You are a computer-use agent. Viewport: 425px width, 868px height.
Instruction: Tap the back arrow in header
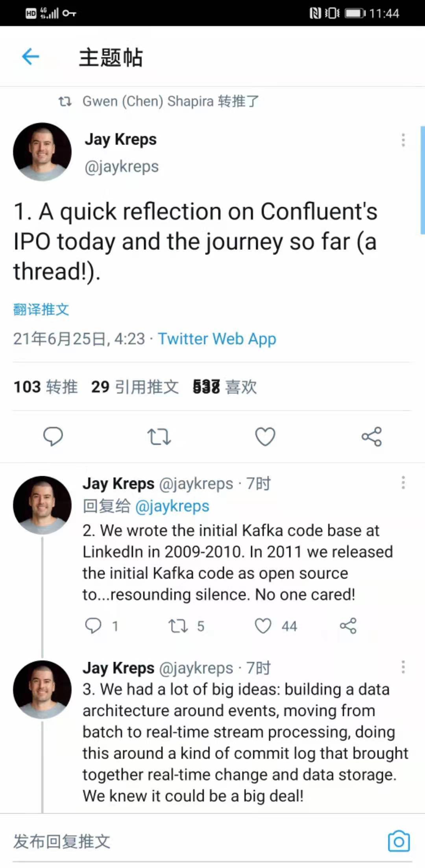(x=30, y=57)
